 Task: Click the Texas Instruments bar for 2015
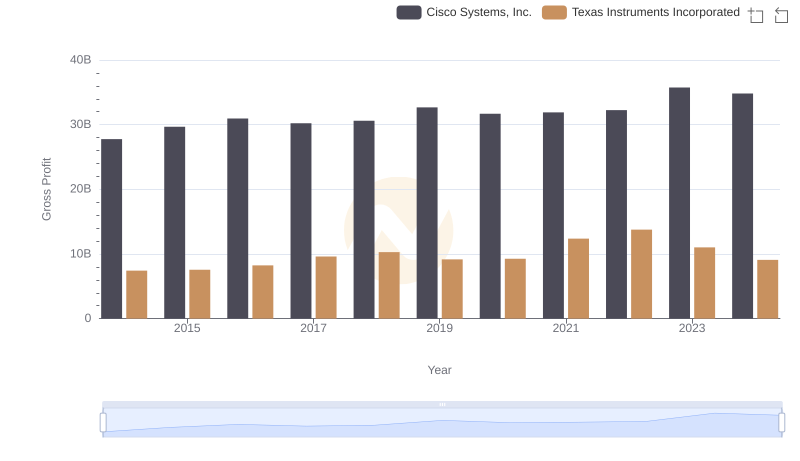click(199, 294)
